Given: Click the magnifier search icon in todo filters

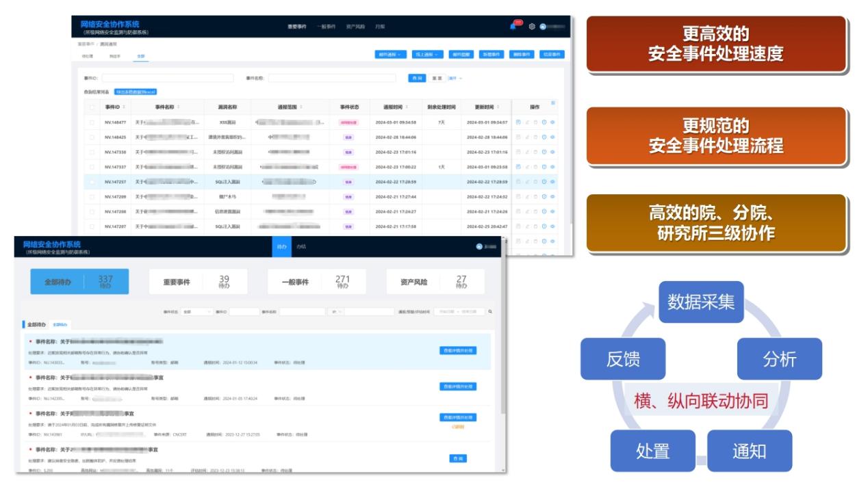Looking at the screenshot, I should (490, 312).
